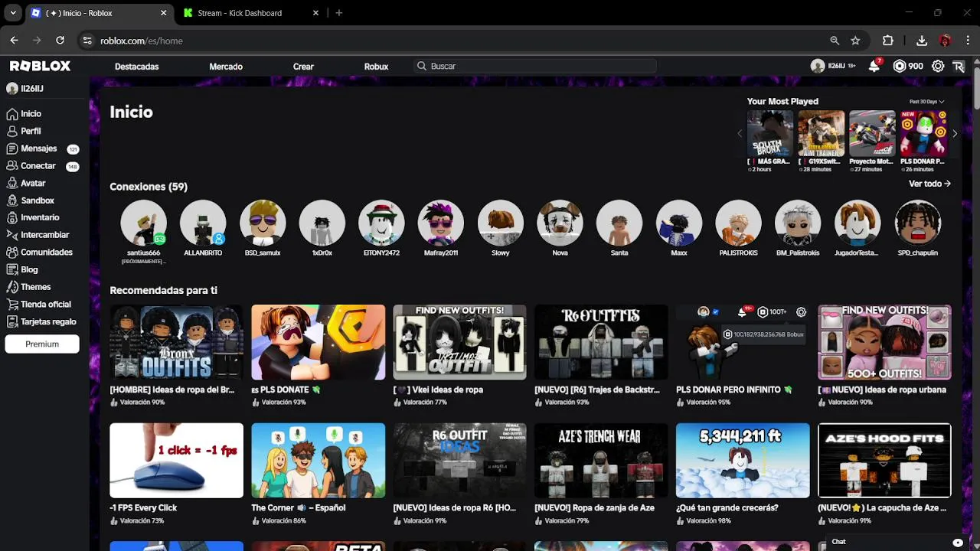Image resolution: width=980 pixels, height=551 pixels.
Task: Open the notifications bell icon
Action: 874,67
